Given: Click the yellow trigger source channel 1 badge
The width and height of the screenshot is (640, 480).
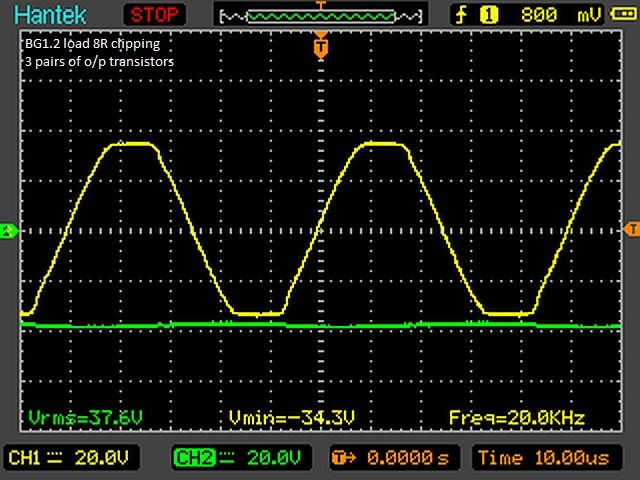Looking at the screenshot, I should click(x=490, y=15).
